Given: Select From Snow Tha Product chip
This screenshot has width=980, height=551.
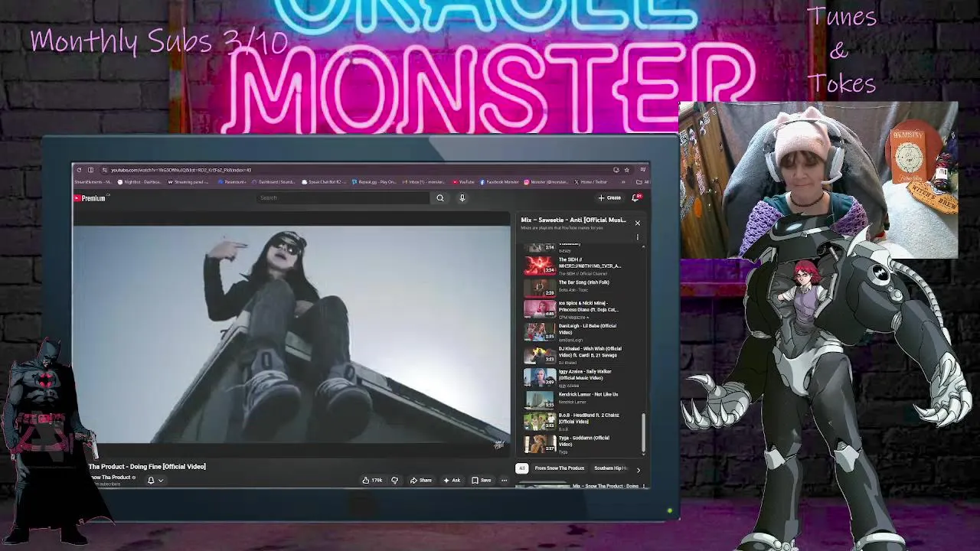Looking at the screenshot, I should (x=559, y=468).
